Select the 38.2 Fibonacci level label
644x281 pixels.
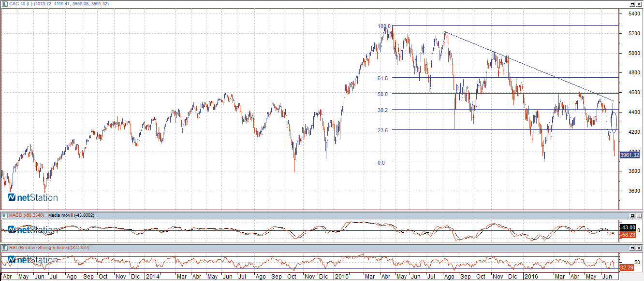383,110
